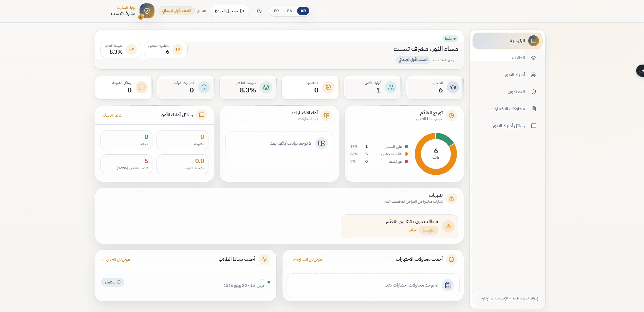Viewport: 644px width, 312px height.
Task: Click the pie chart icon beside توزيع التقدّم
Action: (x=452, y=116)
